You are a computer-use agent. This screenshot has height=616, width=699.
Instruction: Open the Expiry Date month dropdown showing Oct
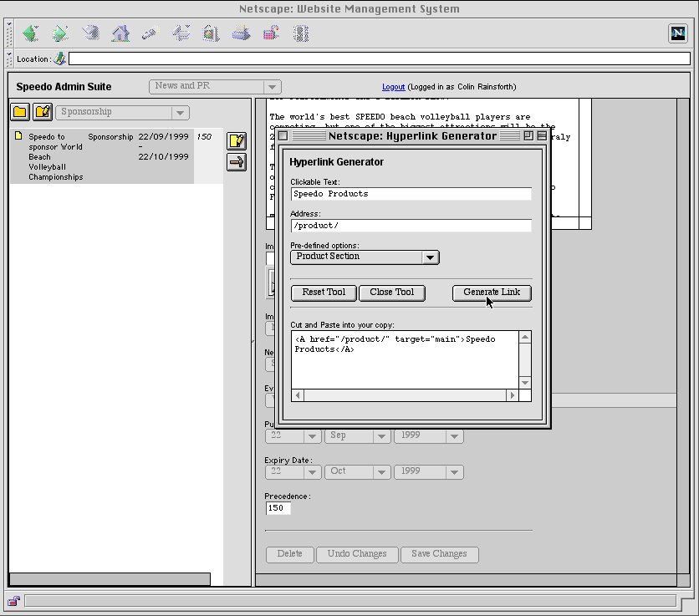coord(357,471)
